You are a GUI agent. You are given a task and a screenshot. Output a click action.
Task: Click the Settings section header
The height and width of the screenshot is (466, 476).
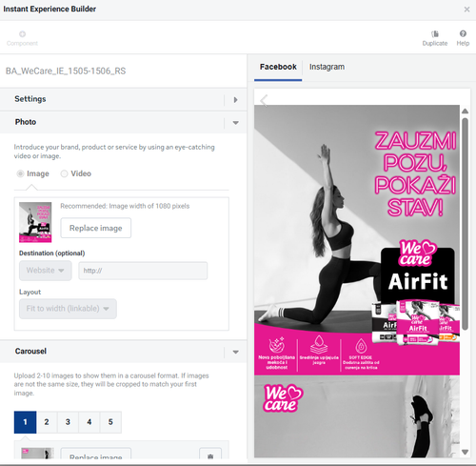[x=124, y=99]
